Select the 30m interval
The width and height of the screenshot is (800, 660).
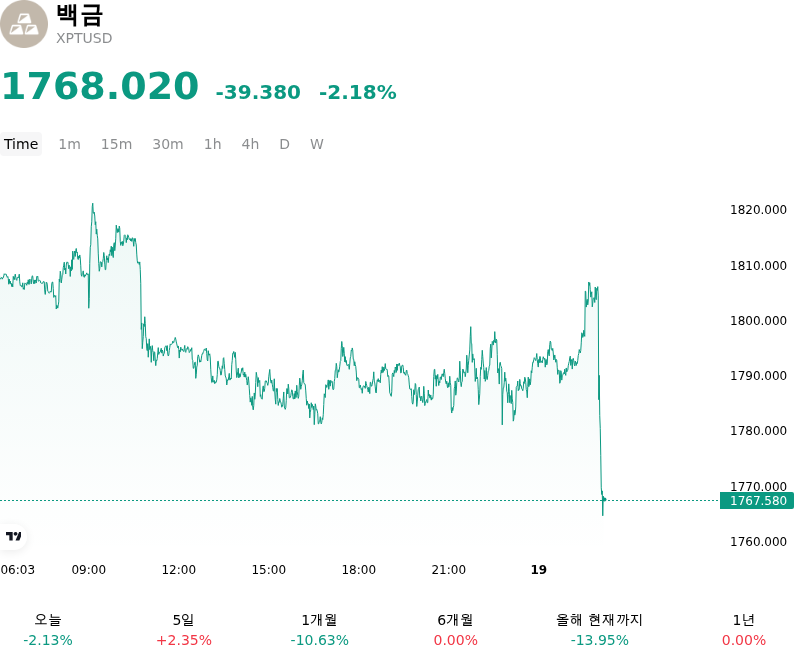tap(168, 144)
